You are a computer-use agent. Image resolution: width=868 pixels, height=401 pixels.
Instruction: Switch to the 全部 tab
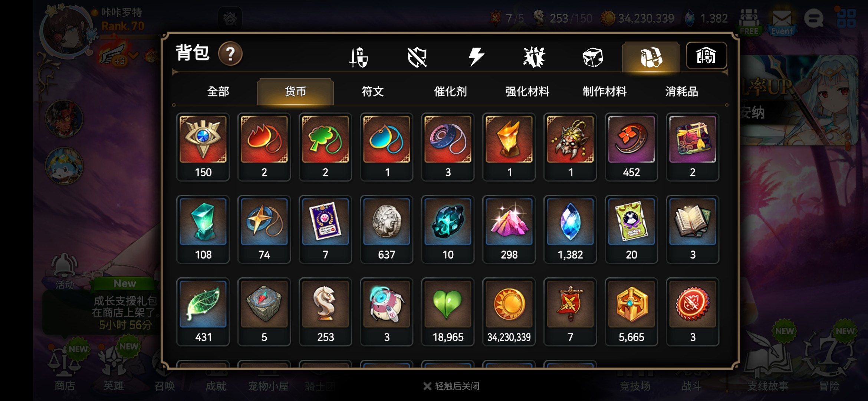pos(218,91)
